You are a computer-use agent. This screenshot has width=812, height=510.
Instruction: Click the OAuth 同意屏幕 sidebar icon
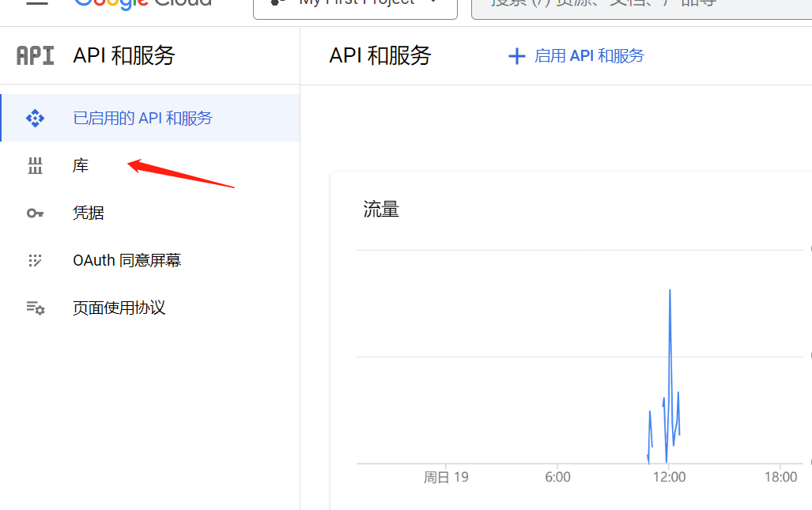tap(35, 260)
